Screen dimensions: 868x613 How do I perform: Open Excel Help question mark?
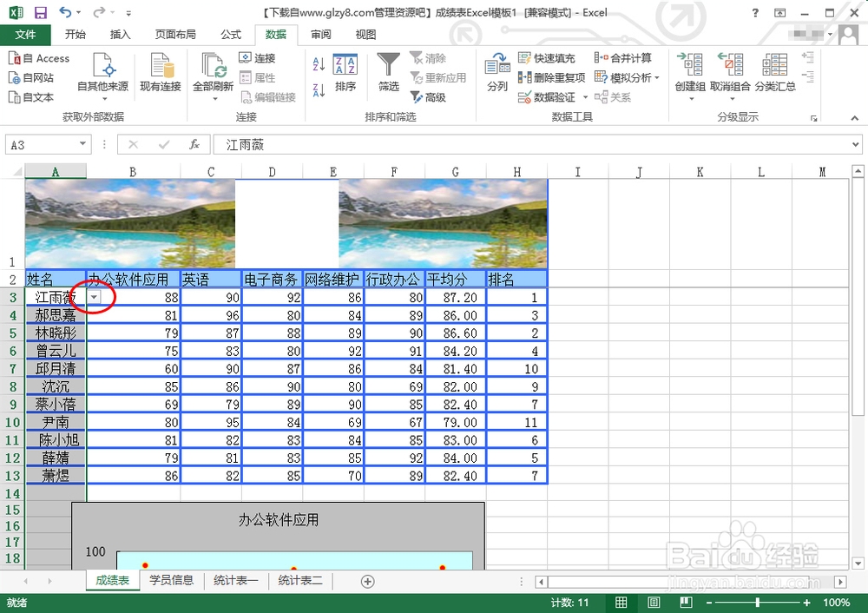click(755, 13)
